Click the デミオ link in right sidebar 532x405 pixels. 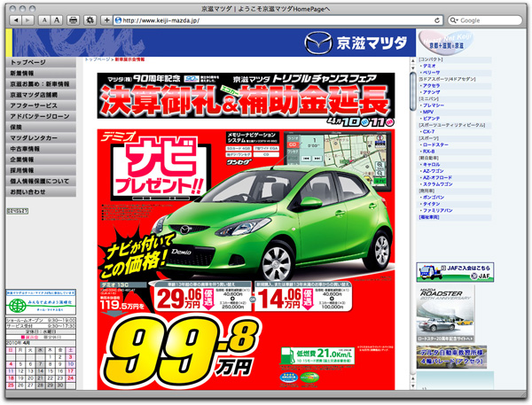tap(429, 66)
